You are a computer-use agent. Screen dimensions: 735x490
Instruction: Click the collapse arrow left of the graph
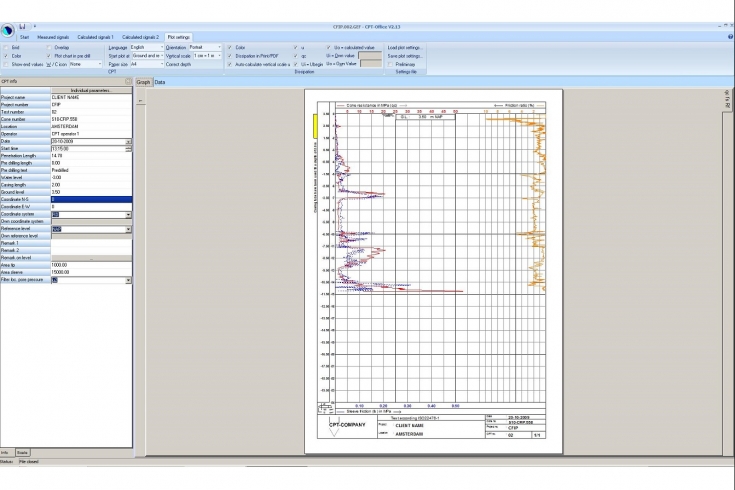140,101
